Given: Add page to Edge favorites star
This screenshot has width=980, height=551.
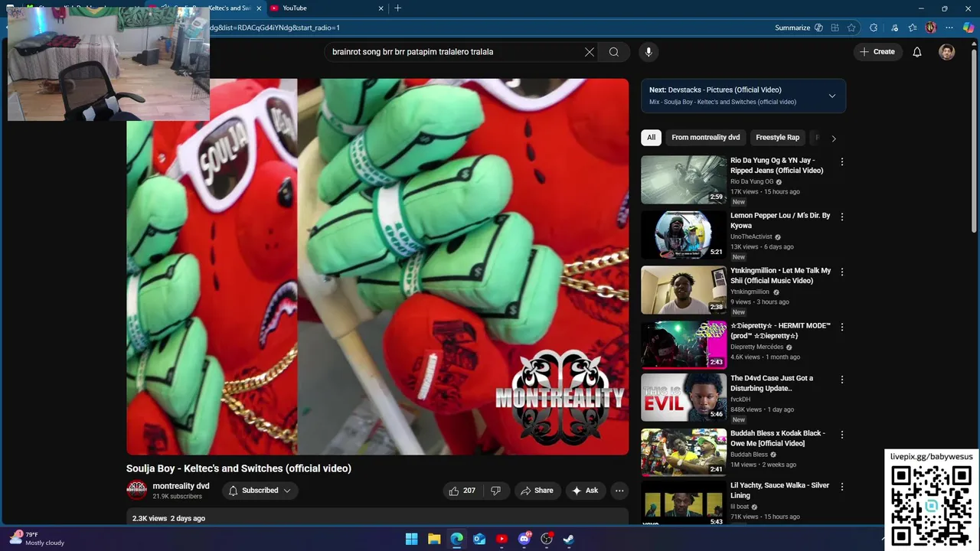Looking at the screenshot, I should (x=851, y=28).
